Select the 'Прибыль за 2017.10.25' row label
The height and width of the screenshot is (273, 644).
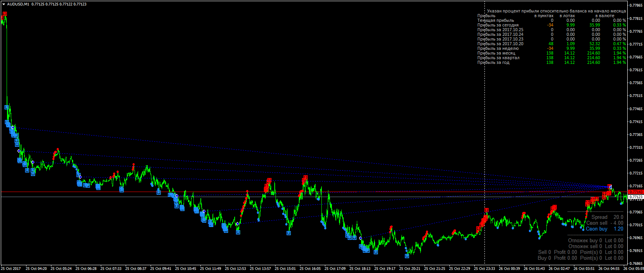pos(500,30)
